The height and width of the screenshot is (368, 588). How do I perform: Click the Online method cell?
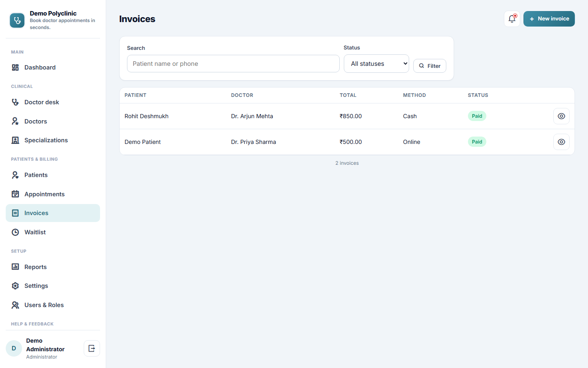(412, 142)
